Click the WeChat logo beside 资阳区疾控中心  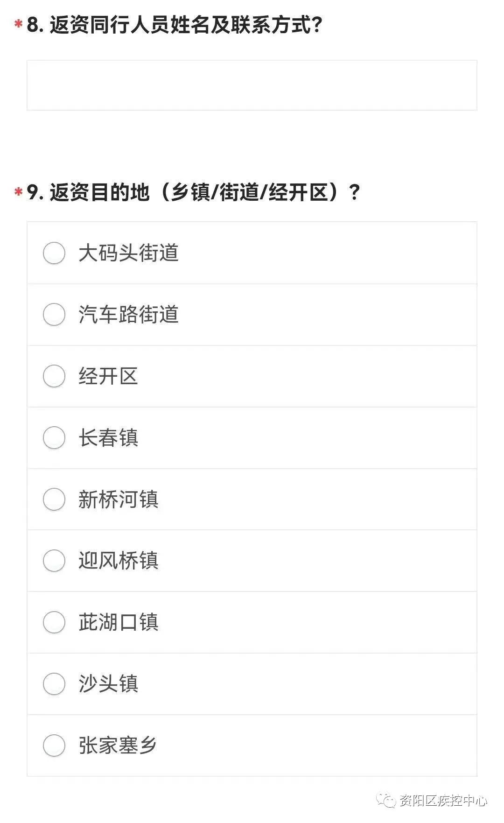pyautogui.click(x=387, y=801)
